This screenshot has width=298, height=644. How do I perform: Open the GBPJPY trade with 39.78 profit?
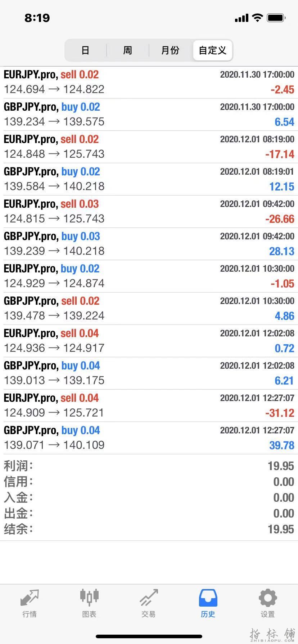[x=149, y=438]
